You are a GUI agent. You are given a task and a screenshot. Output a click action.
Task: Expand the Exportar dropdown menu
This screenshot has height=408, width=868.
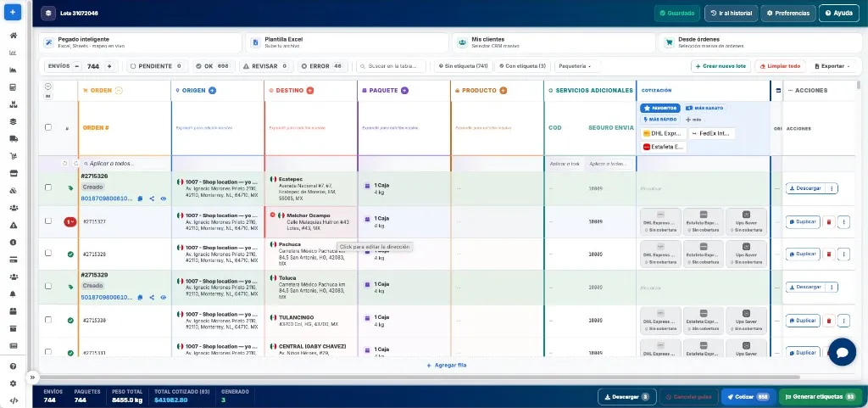832,66
